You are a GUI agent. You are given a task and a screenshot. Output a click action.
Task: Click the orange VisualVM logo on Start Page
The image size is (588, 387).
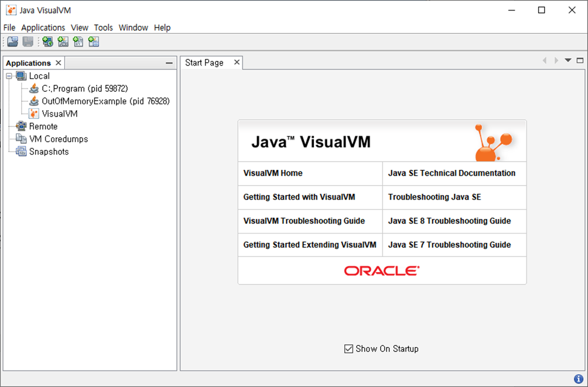(494, 142)
